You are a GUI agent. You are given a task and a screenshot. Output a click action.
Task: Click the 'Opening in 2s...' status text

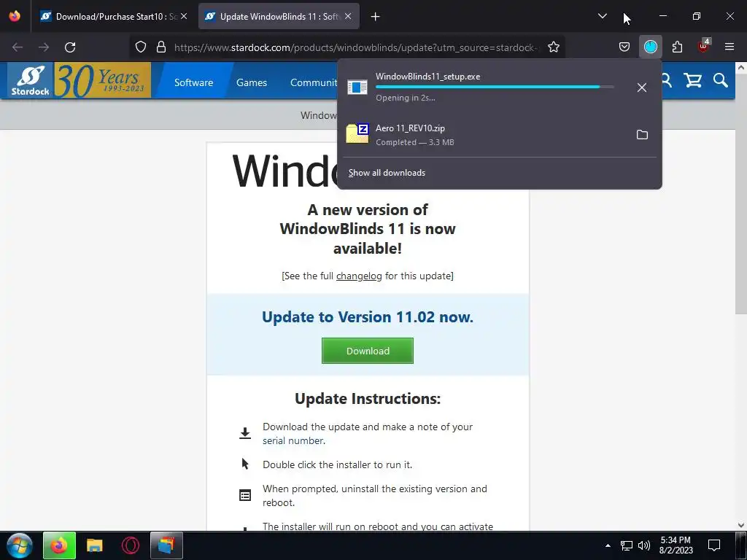point(406,98)
